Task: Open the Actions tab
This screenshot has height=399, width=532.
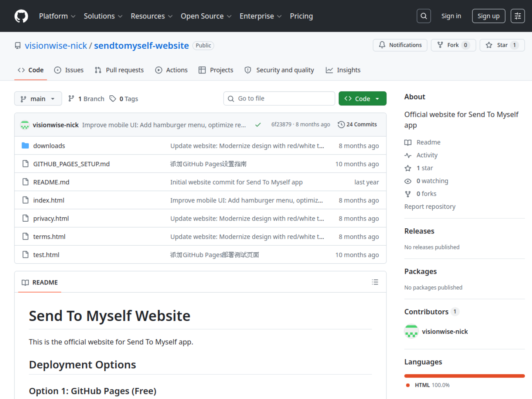Action: [171, 70]
